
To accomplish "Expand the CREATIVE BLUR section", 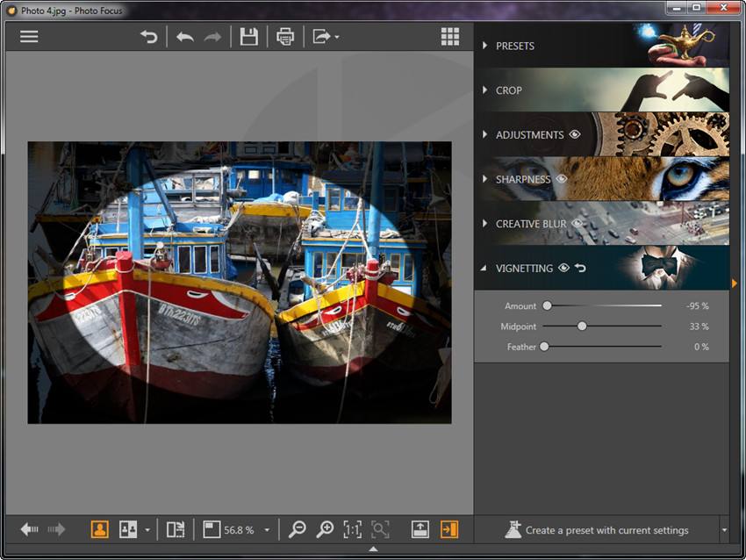I will [484, 223].
